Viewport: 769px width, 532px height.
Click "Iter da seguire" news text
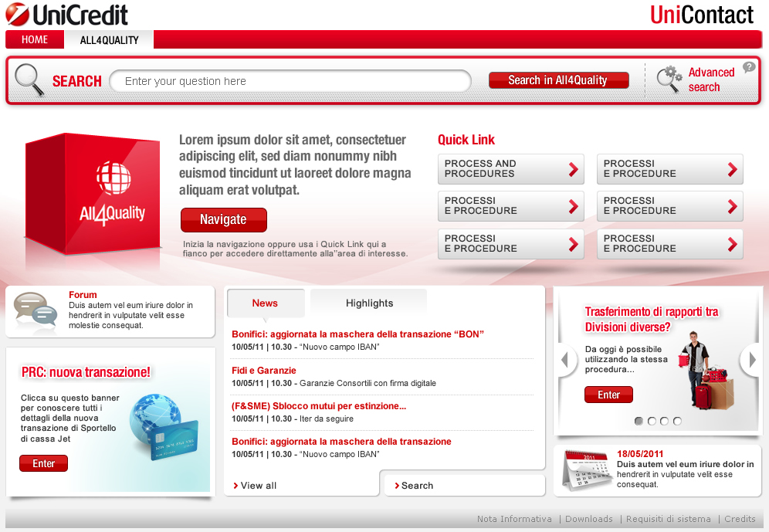point(326,418)
